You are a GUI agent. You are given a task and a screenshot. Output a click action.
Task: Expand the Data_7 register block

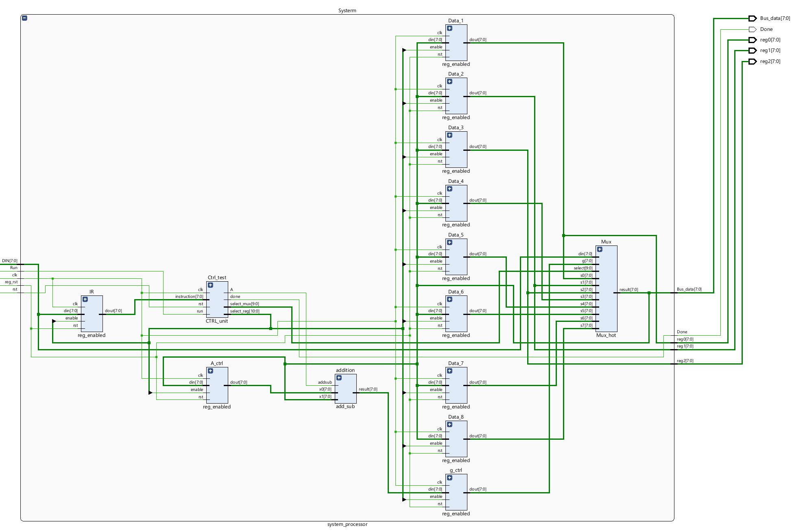(449, 371)
